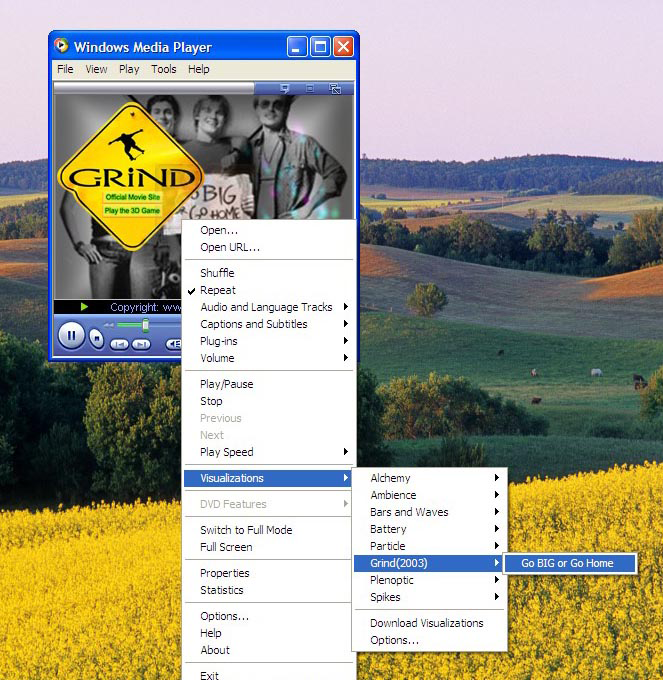Choose Open URL... from context menu
663x680 pixels.
pyautogui.click(x=268, y=247)
